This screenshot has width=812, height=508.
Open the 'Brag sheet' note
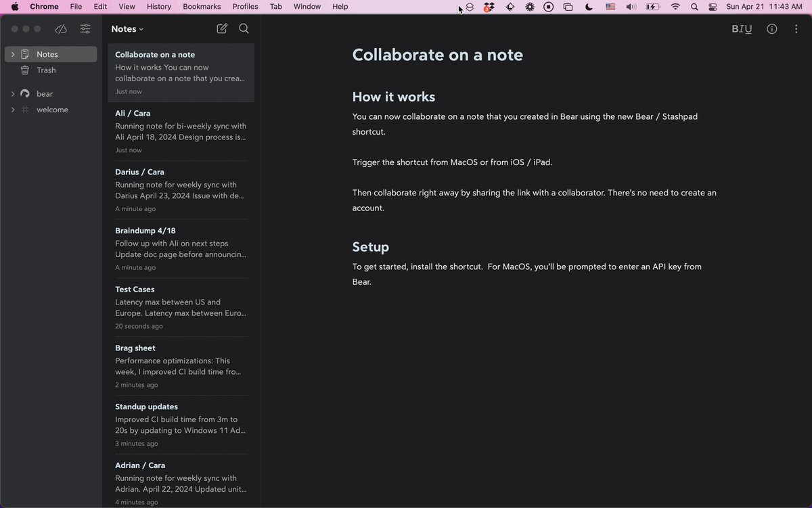(181, 366)
